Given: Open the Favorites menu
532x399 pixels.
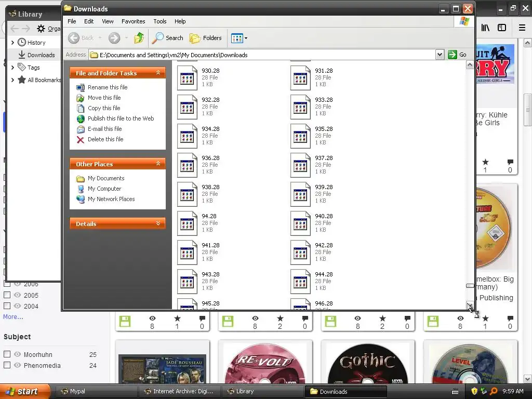Looking at the screenshot, I should point(134,21).
